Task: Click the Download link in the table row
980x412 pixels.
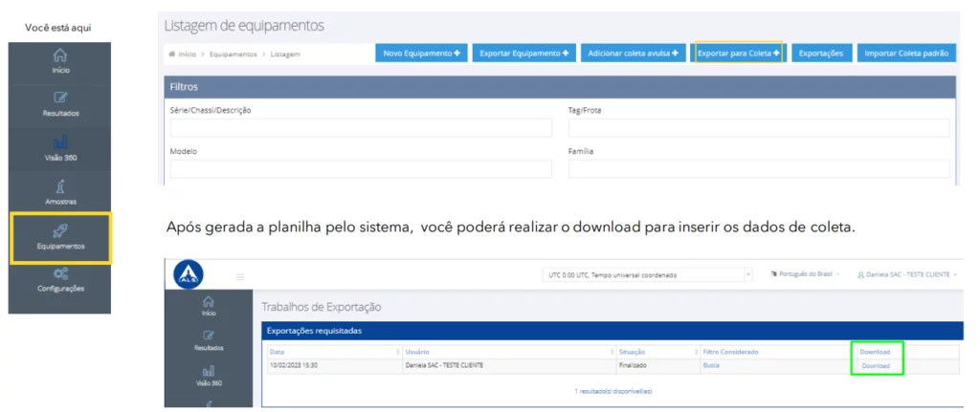Action: coord(875,366)
